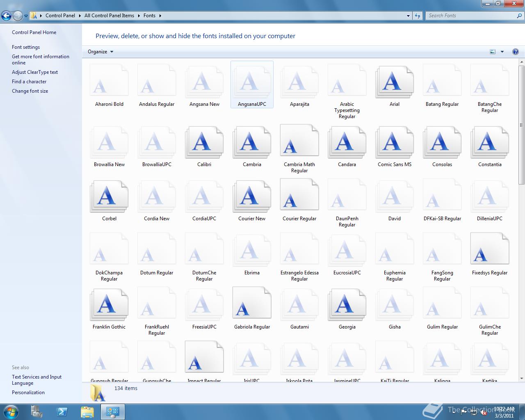The width and height of the screenshot is (525, 420).
Task: Select the David font icon
Action: pyautogui.click(x=394, y=196)
